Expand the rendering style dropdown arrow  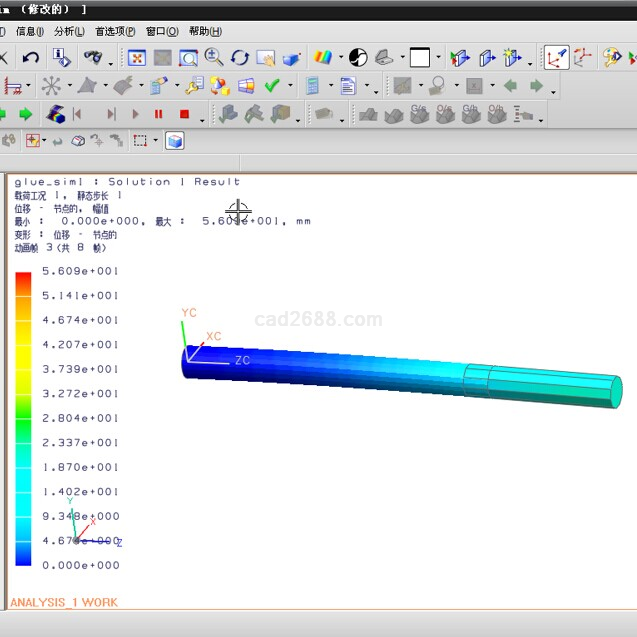[x=340, y=59]
